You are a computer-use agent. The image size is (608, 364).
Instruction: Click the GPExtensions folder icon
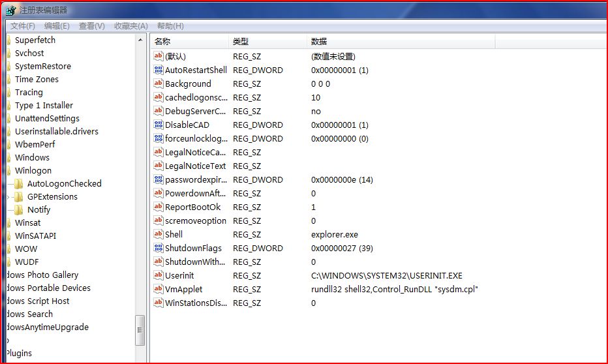[x=19, y=196]
